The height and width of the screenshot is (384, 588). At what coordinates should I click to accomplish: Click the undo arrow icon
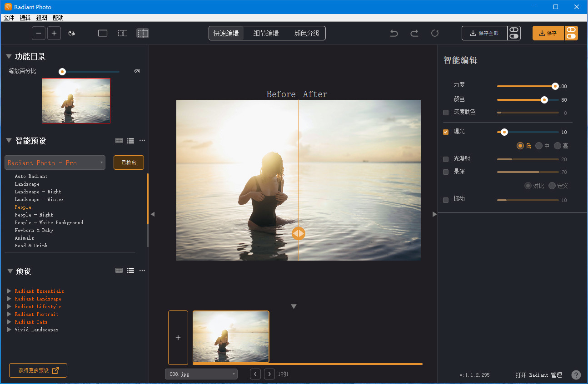(394, 33)
